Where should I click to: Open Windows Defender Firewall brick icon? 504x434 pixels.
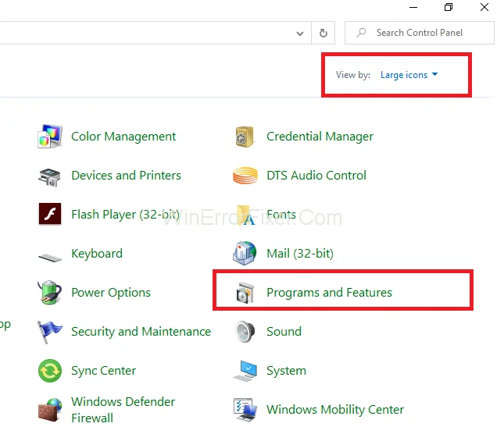point(50,410)
